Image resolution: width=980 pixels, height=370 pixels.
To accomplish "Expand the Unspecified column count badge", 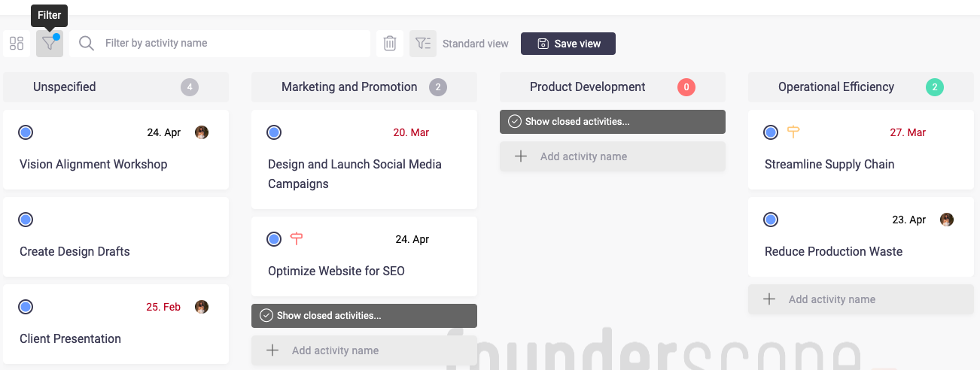I will click(190, 87).
